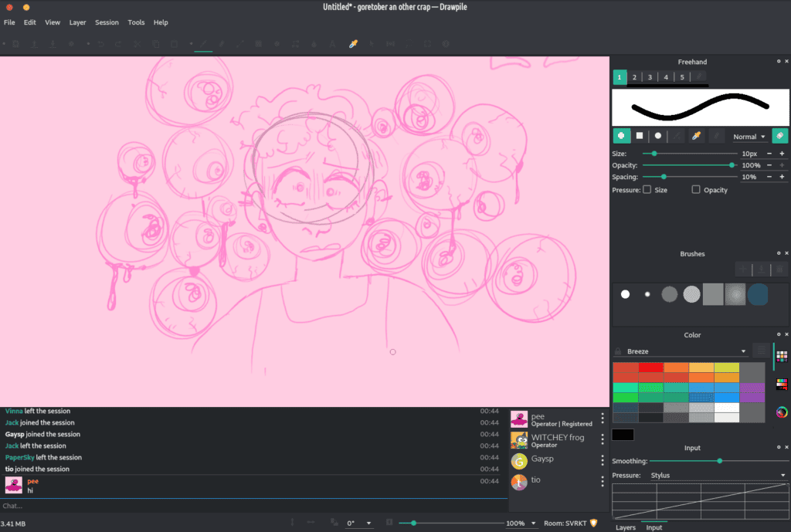Select the round brush tip shape
The width and height of the screenshot is (791, 532).
pyautogui.click(x=658, y=135)
